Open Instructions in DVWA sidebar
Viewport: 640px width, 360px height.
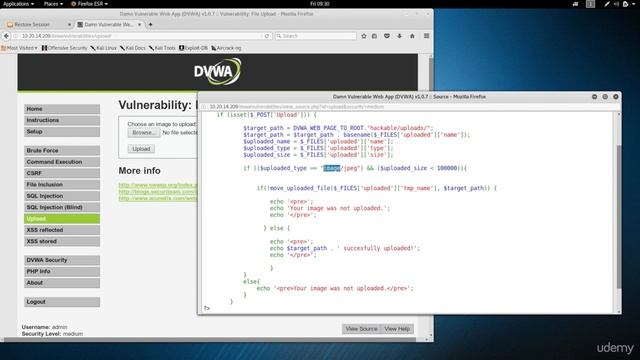(62, 120)
